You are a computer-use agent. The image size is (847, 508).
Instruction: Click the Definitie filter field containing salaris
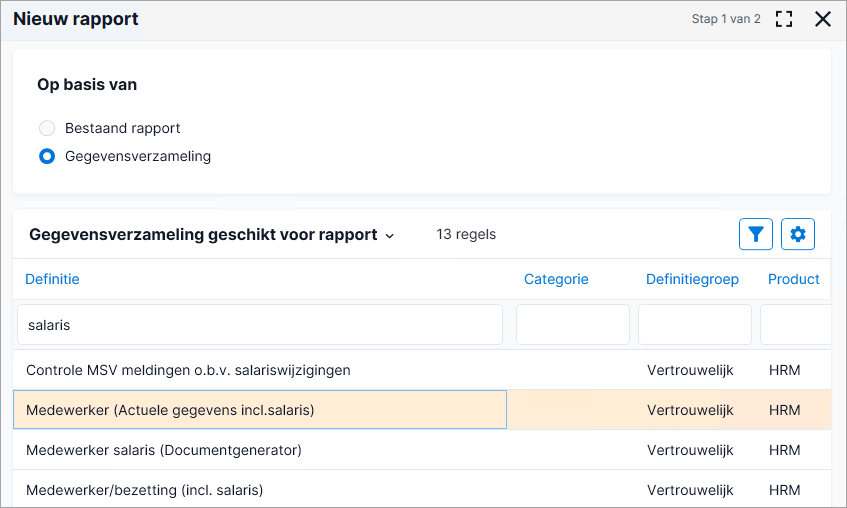point(260,325)
